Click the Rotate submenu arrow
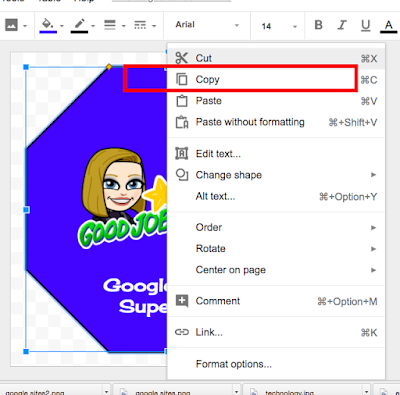The image size is (400, 395). coord(373,249)
